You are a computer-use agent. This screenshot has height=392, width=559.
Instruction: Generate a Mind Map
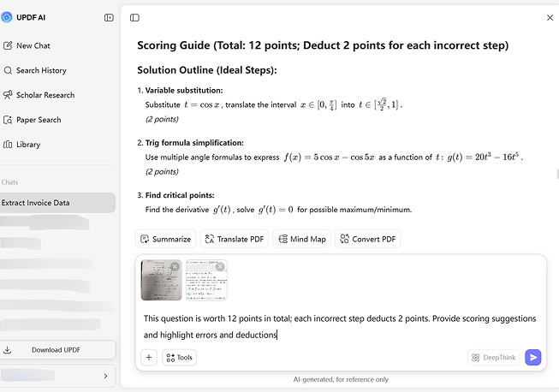(x=301, y=239)
